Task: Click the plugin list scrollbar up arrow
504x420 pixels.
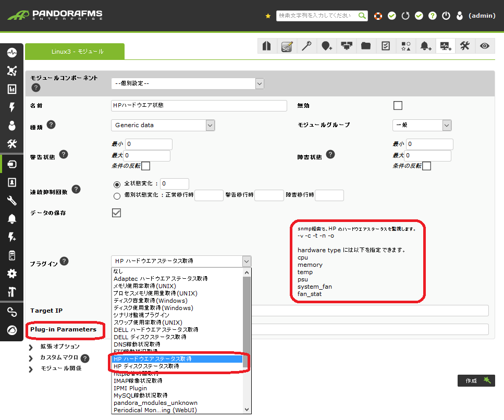Action: (247, 273)
